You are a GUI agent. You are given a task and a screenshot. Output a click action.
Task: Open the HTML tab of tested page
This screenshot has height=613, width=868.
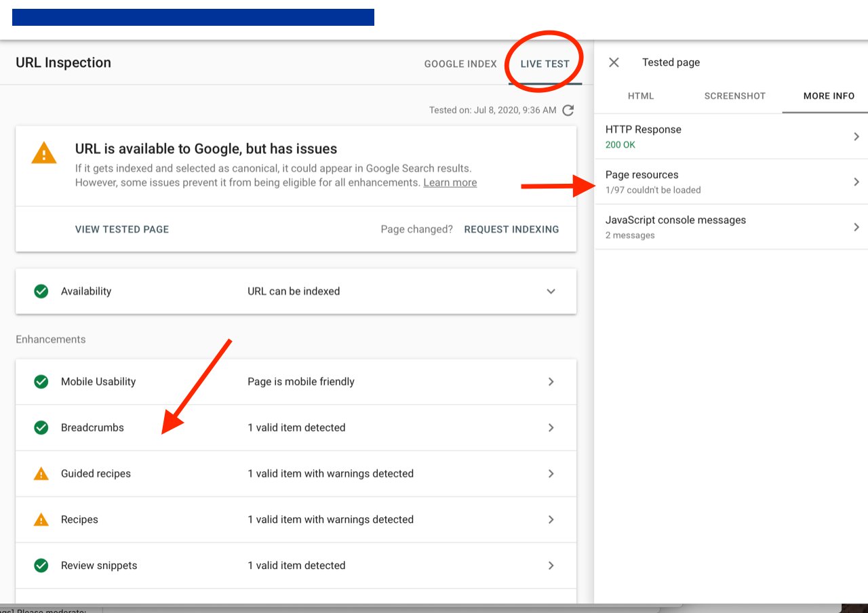[x=640, y=96]
